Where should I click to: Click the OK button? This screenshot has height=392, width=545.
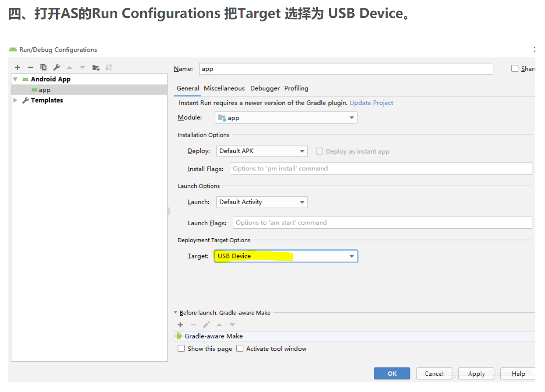(392, 374)
